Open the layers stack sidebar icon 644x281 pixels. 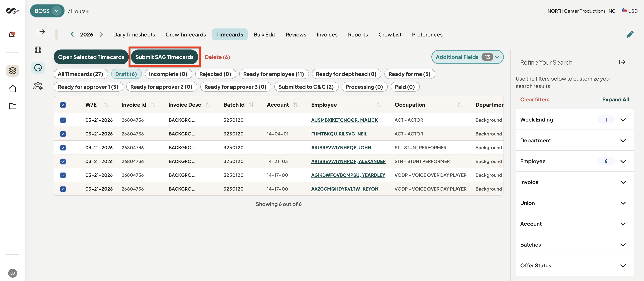click(x=12, y=71)
